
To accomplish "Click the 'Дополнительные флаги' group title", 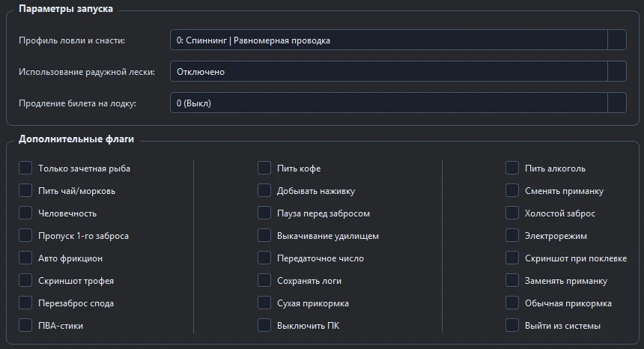I will 76,139.
